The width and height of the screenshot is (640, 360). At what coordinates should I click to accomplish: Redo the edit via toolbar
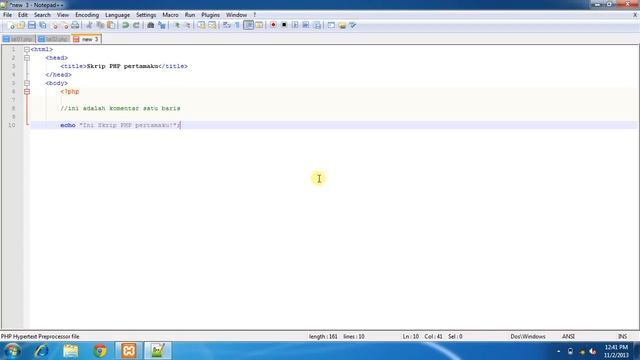click(136, 25)
